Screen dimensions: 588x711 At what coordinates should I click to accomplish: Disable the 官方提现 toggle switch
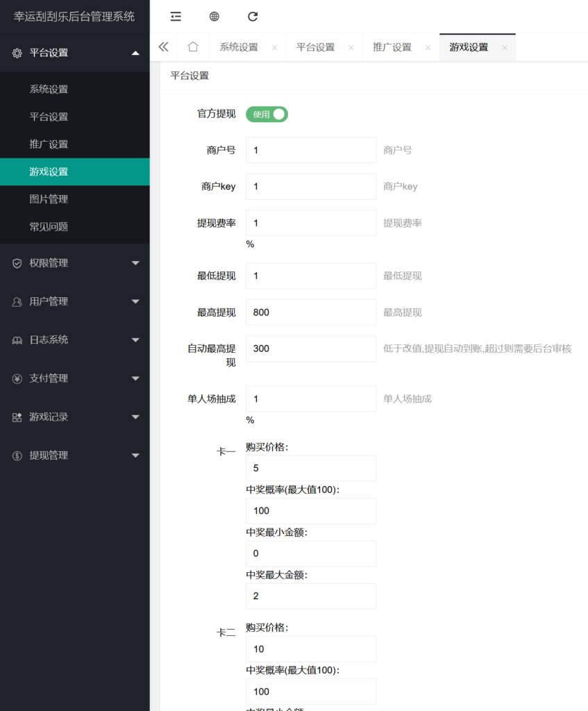coord(267,114)
